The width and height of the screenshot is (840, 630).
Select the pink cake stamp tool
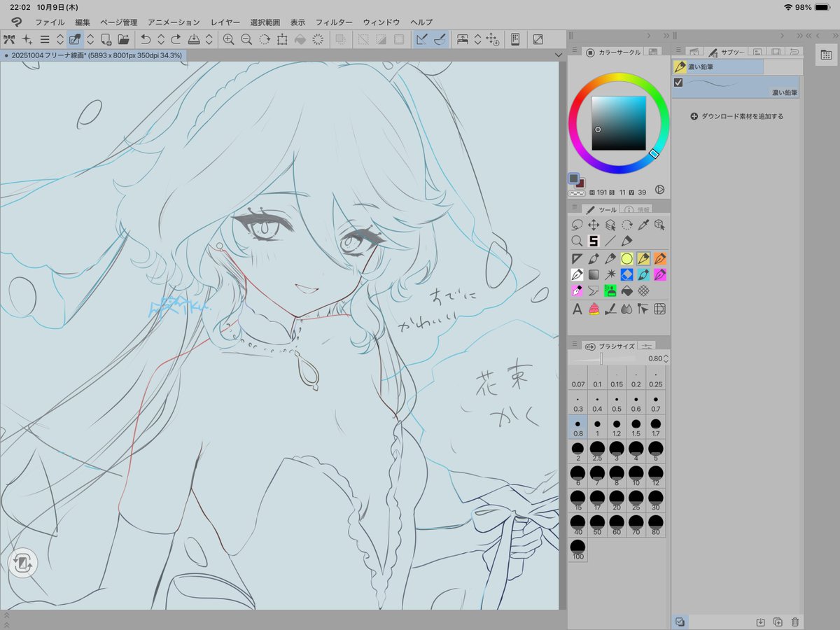594,309
